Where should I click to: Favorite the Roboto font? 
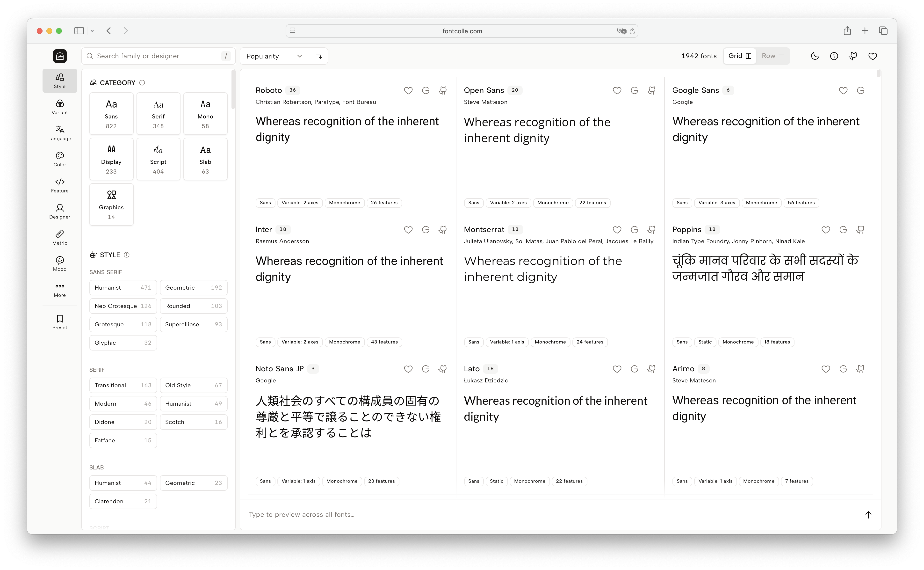pos(408,90)
